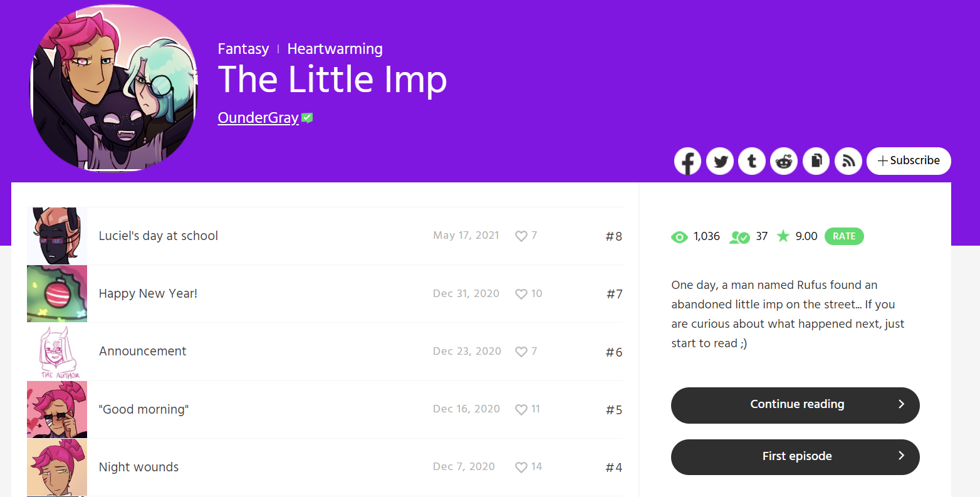Like the episode Luciel's day at school
The image size is (980, 497).
tap(521, 236)
